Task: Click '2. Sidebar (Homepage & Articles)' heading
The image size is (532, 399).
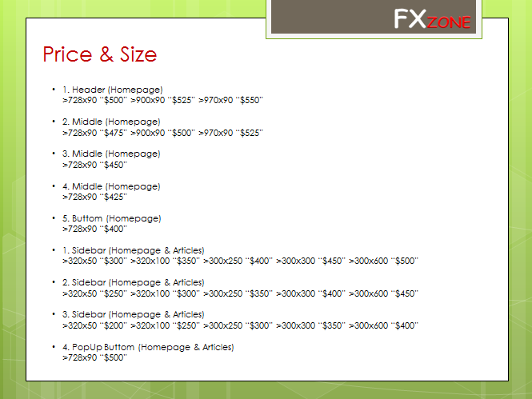Action: pos(134,282)
